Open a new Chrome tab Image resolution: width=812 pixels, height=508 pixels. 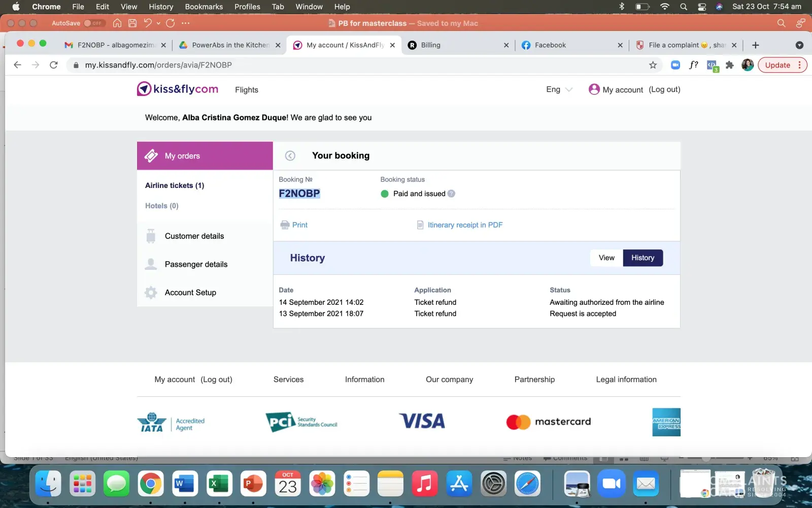point(756,45)
